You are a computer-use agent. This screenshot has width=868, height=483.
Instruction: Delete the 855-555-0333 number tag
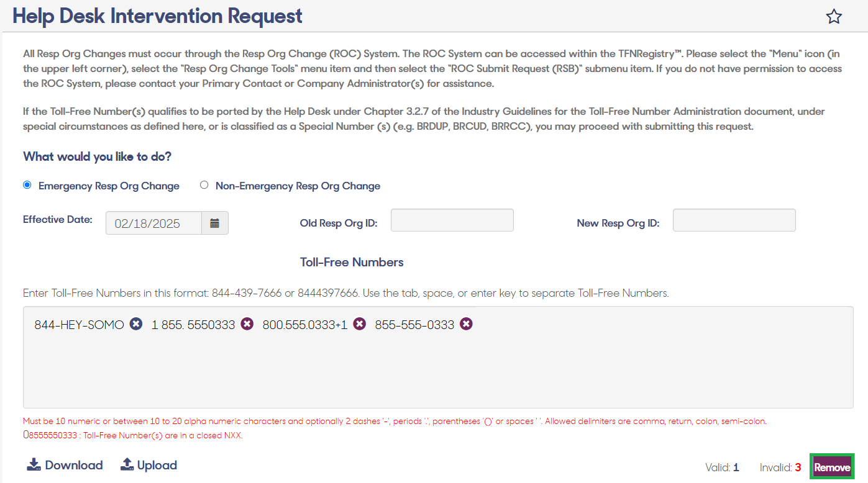pyautogui.click(x=466, y=324)
